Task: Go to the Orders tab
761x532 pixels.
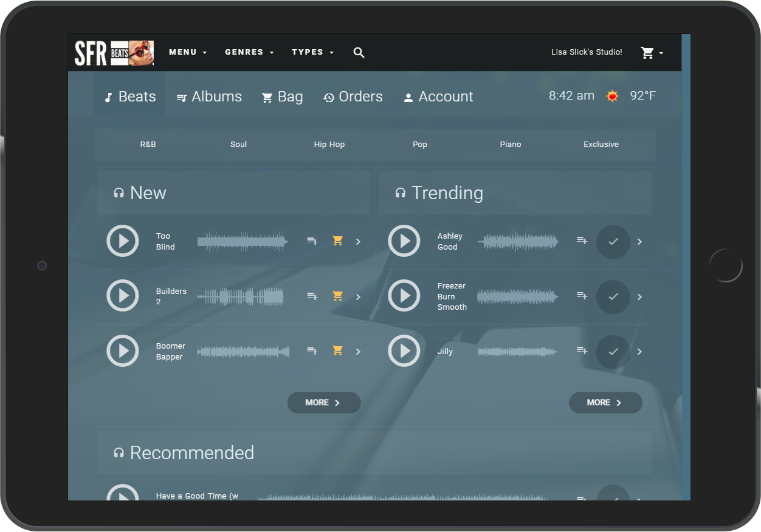Action: 353,97
